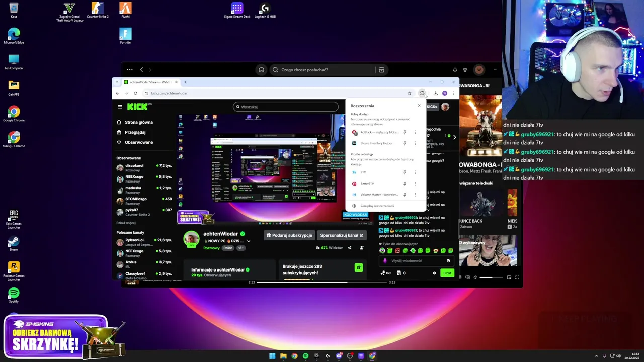Open Spotify notifications bell

(455, 70)
